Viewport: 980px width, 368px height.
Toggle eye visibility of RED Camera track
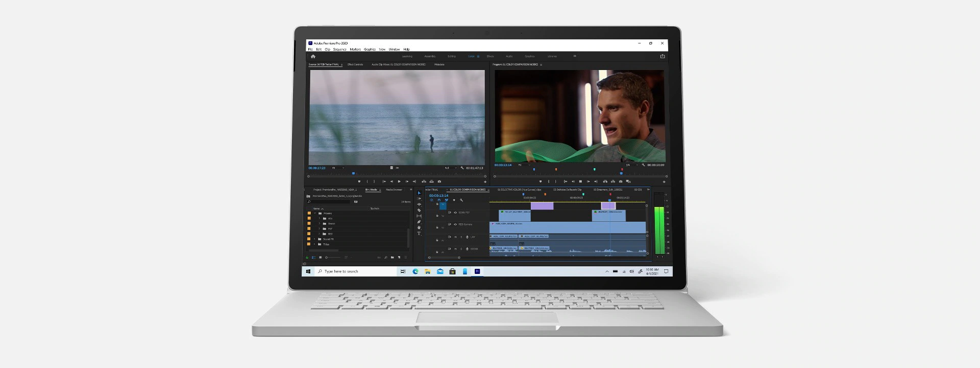point(455,224)
